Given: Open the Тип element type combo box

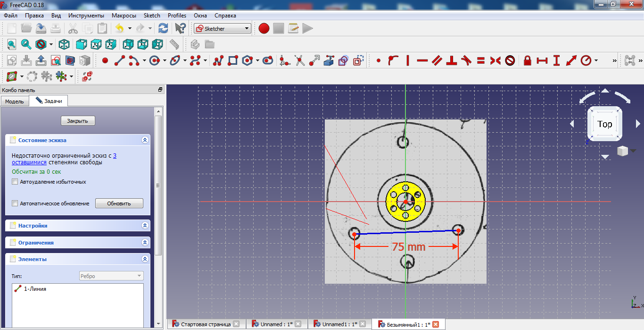Looking at the screenshot, I should pyautogui.click(x=111, y=276).
